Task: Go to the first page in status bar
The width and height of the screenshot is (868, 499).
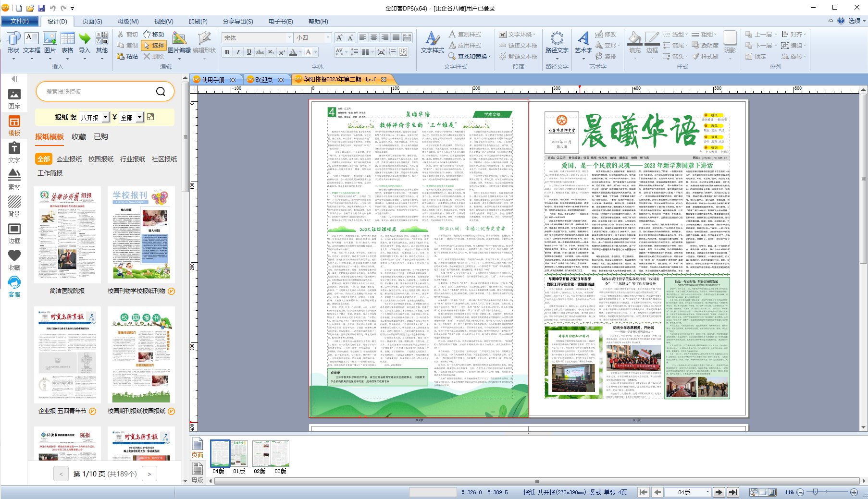Action: (644, 492)
